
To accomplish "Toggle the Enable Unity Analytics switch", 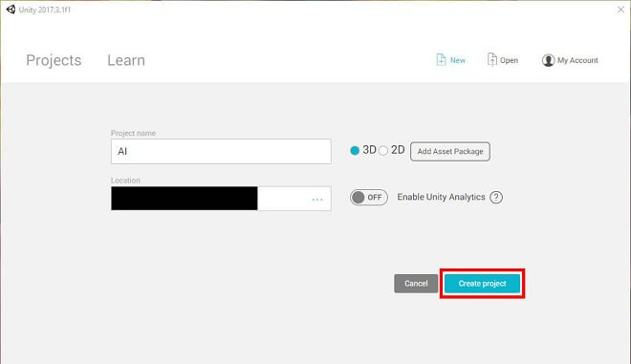I will tap(369, 198).
